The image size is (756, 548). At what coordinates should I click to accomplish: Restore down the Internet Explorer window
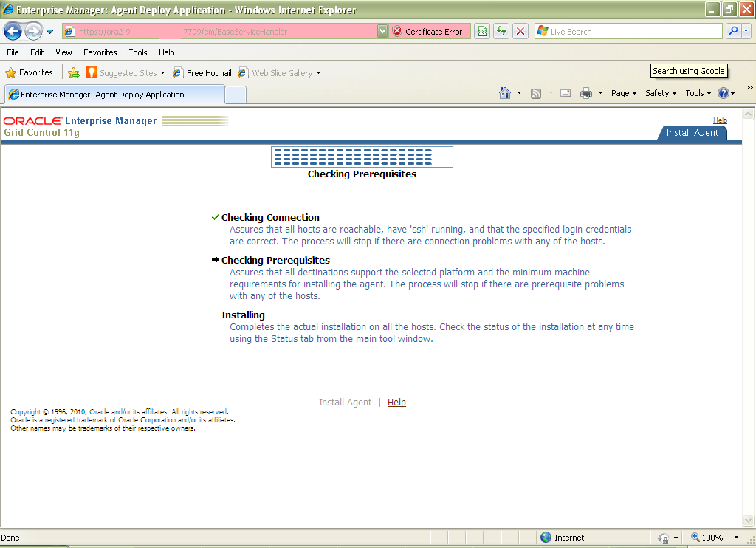click(729, 9)
